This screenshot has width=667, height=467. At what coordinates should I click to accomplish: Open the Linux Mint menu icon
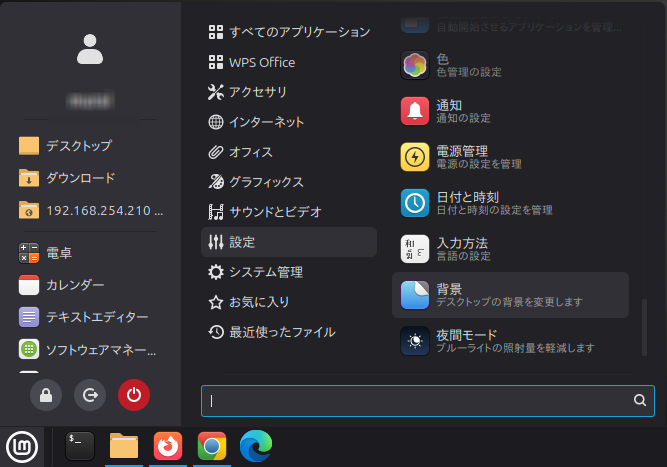coord(22,445)
